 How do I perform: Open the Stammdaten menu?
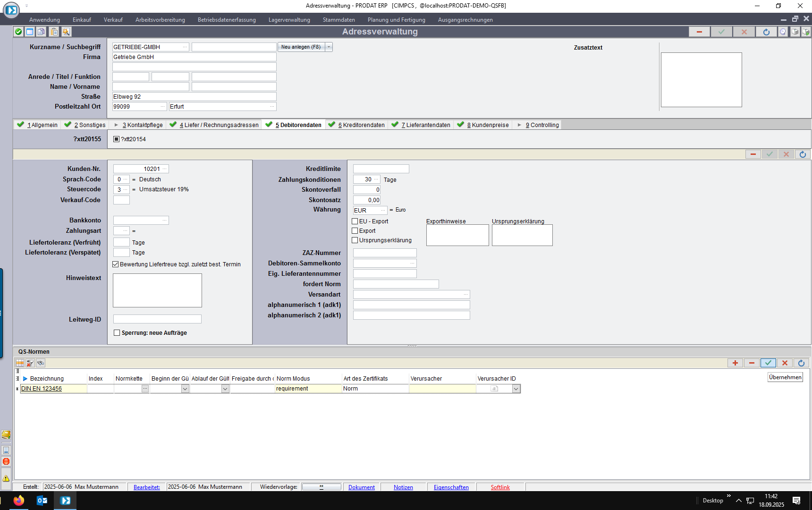point(338,20)
